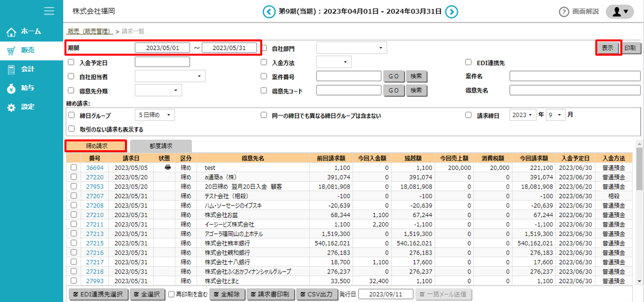The width and height of the screenshot is (644, 302).
Task: Switch to the 都度請求 tab
Action: pyautogui.click(x=161, y=146)
